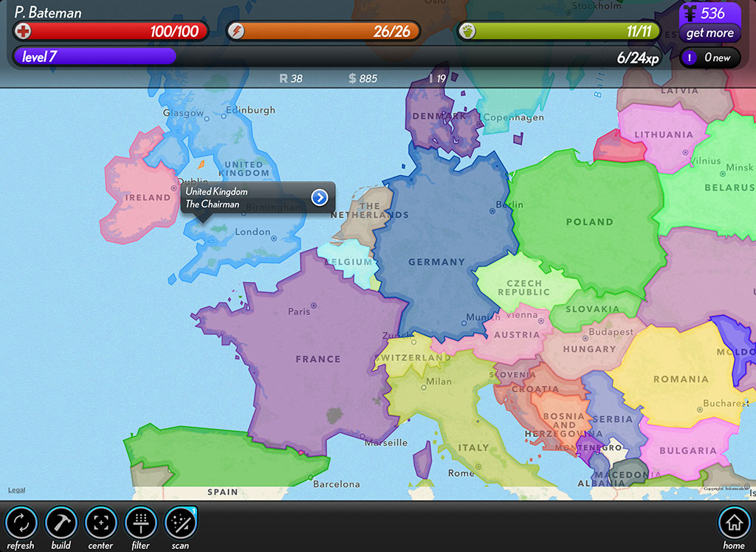Select Romania on the map

tap(681, 379)
